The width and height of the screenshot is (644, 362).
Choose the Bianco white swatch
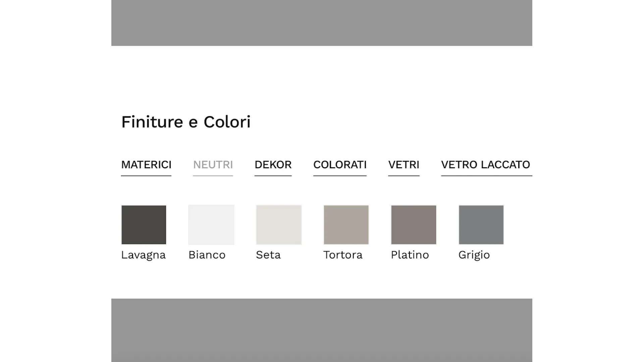(211, 225)
